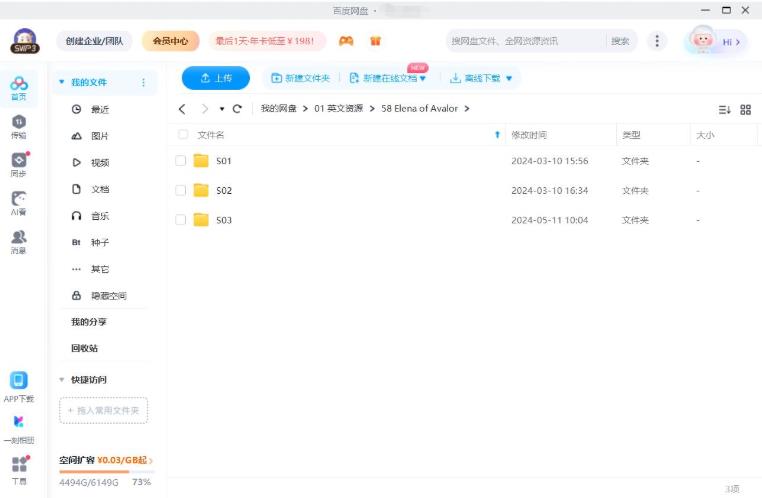Click the sort order icon
The height and width of the screenshot is (498, 762).
pyautogui.click(x=725, y=110)
